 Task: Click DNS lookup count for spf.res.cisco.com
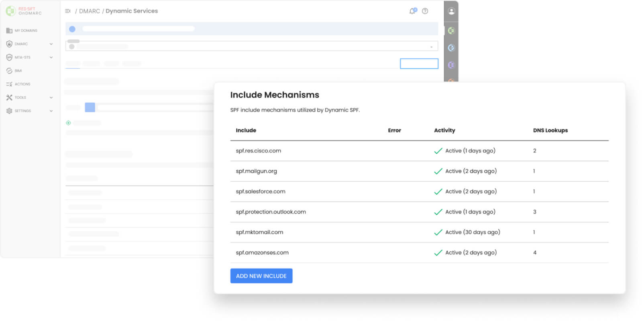[x=535, y=151]
